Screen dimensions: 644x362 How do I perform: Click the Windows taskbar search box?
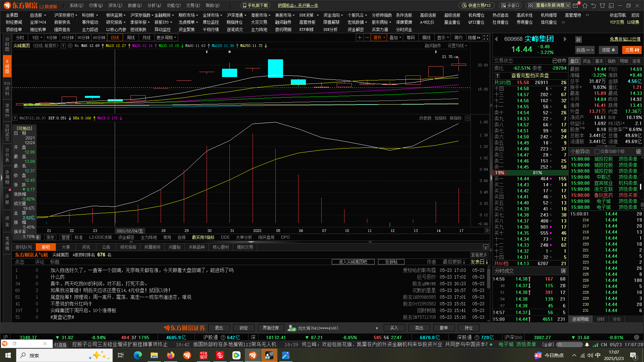pyautogui.click(x=64, y=355)
